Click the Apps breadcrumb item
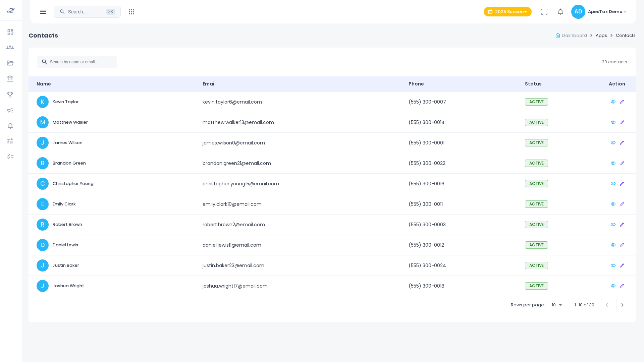 601,35
